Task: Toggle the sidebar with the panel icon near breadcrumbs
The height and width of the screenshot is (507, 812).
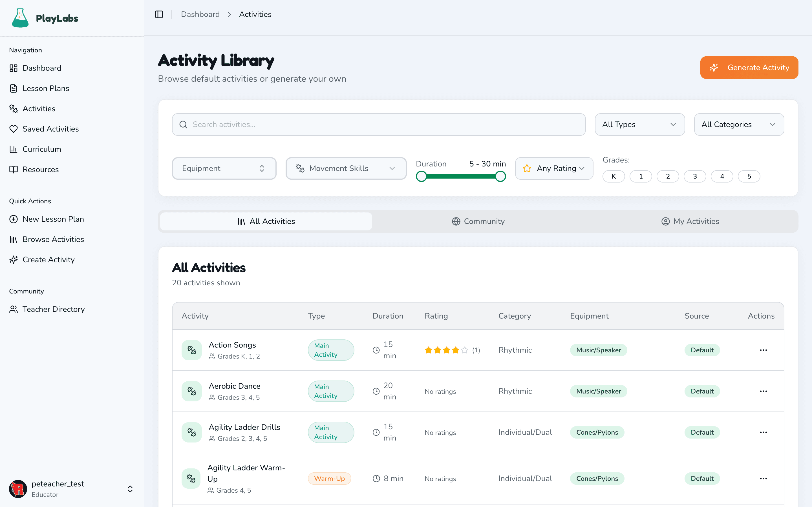Action: tap(159, 14)
